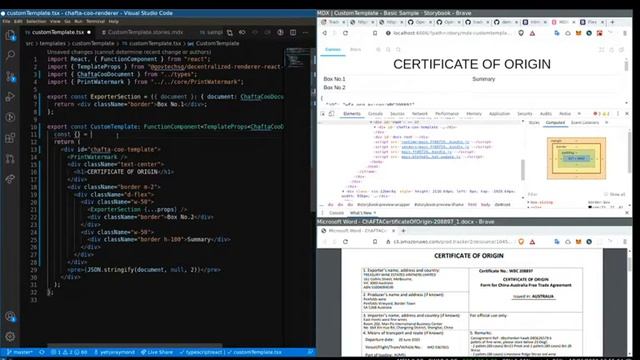Switch to Storybook Canvas tab
640x360 pixels.
tap(333, 49)
